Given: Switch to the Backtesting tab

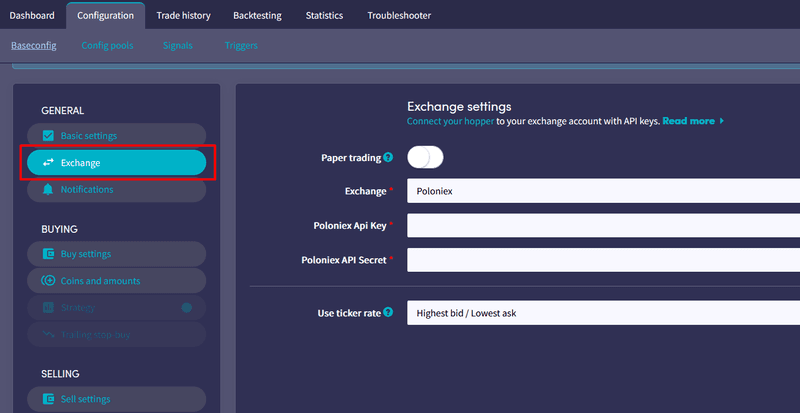Looking at the screenshot, I should pyautogui.click(x=257, y=15).
